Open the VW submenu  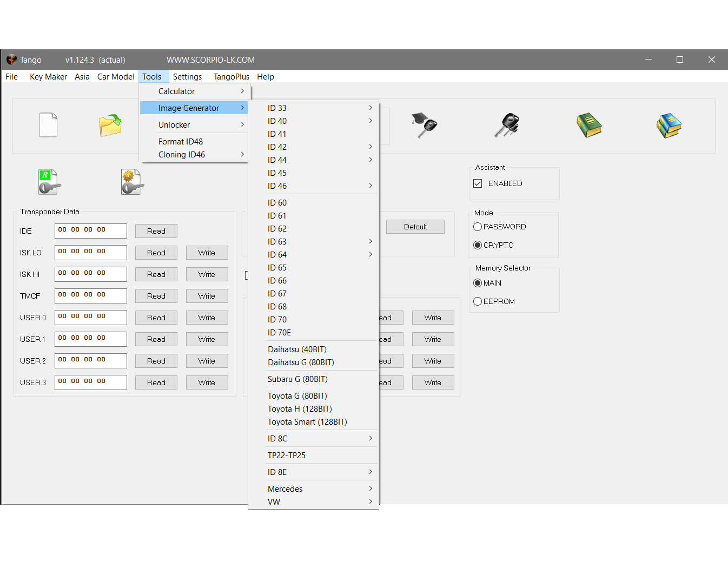(314, 502)
